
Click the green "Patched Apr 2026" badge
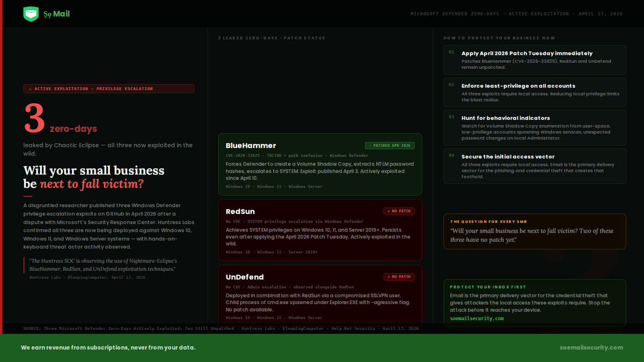click(x=390, y=145)
